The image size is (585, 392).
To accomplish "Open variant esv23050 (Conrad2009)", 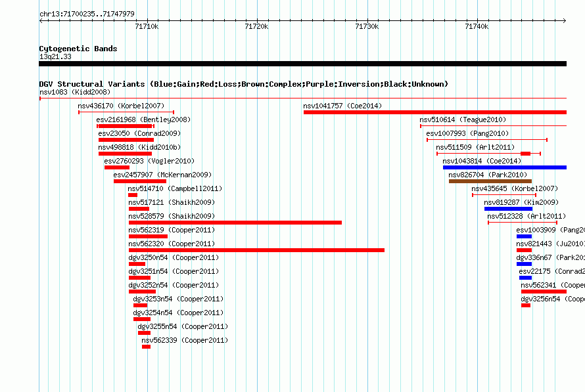I will coord(139,133).
